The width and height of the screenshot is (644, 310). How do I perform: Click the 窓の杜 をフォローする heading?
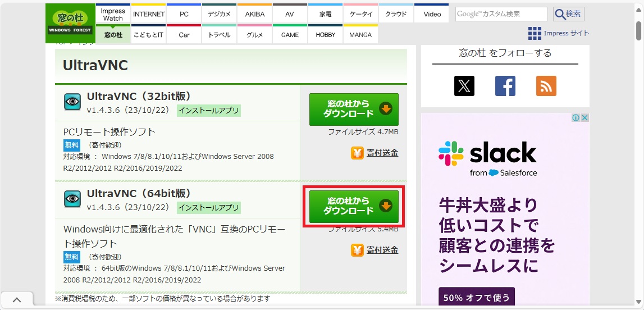coord(505,53)
